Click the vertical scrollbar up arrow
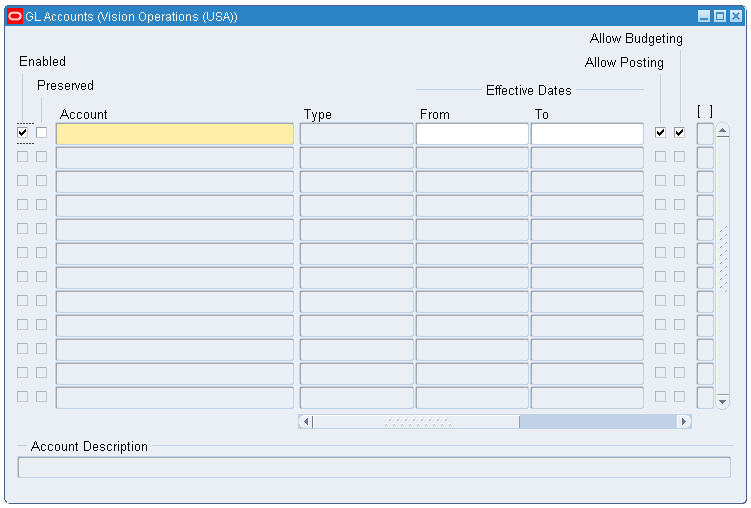751x508 pixels. pos(723,130)
